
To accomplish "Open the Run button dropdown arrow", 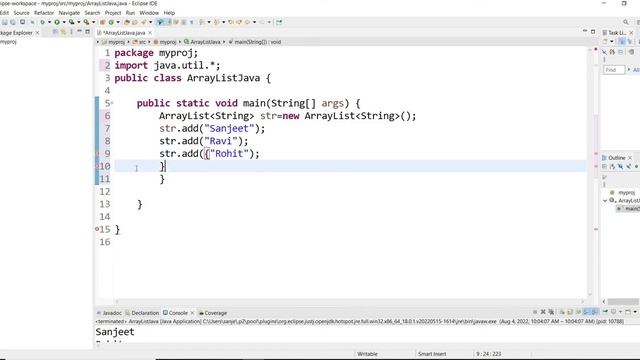I will [64, 22].
